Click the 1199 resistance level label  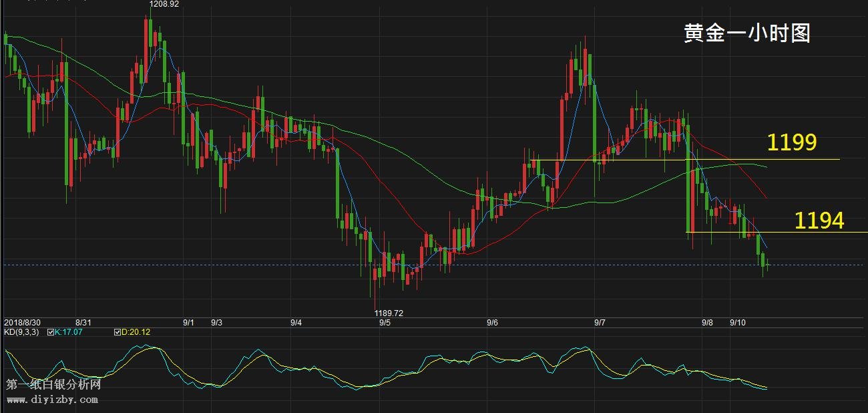coord(792,142)
